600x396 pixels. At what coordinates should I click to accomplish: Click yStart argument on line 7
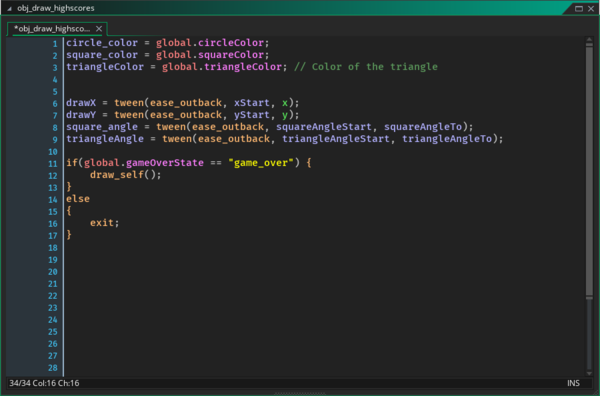click(251, 114)
